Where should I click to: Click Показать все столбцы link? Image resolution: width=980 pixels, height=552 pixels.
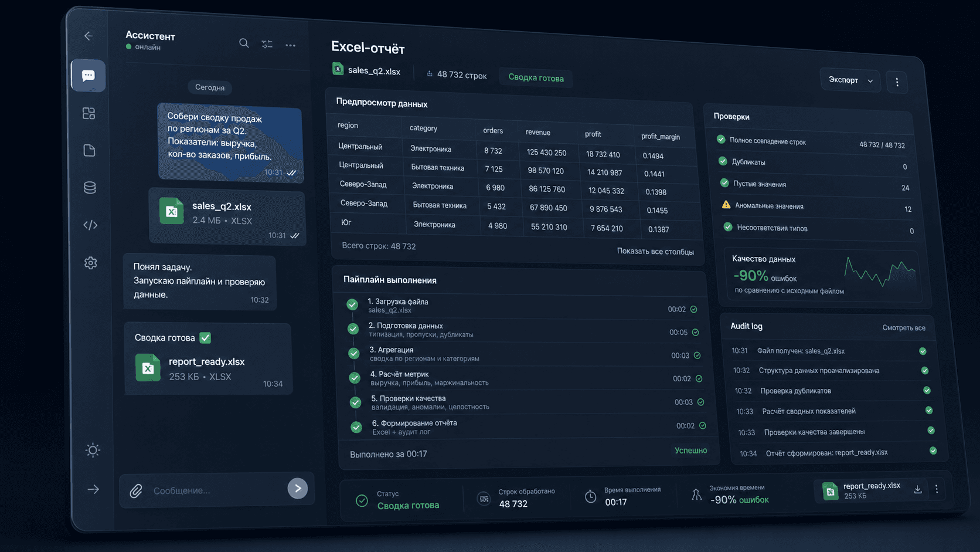tap(655, 252)
